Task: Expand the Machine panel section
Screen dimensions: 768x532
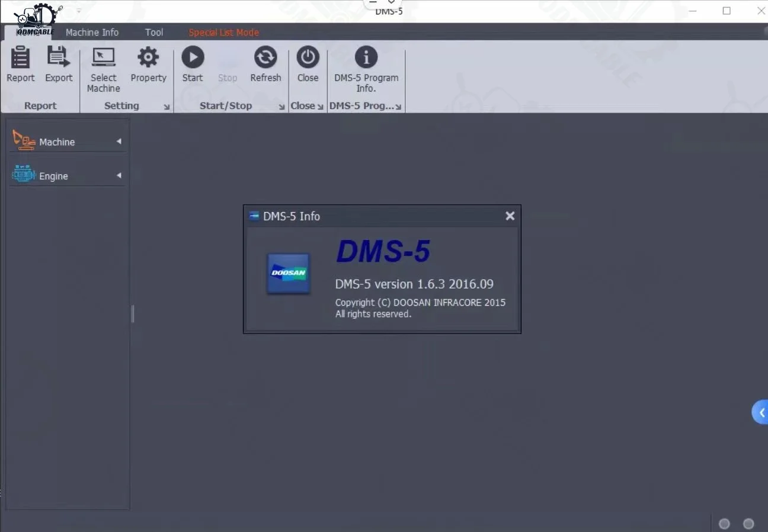Action: (68, 142)
